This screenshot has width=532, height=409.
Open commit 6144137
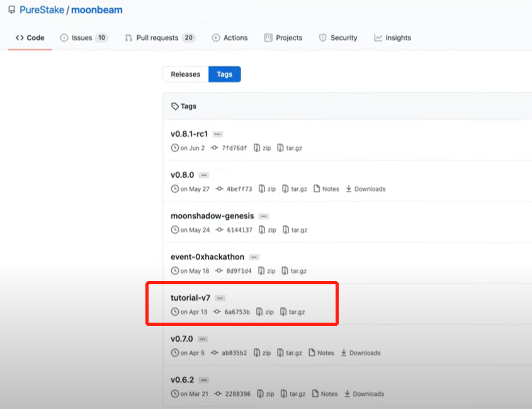coord(234,230)
